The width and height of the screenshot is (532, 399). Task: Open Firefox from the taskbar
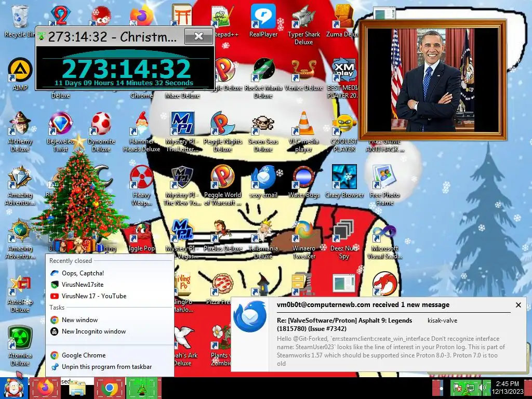click(45, 388)
